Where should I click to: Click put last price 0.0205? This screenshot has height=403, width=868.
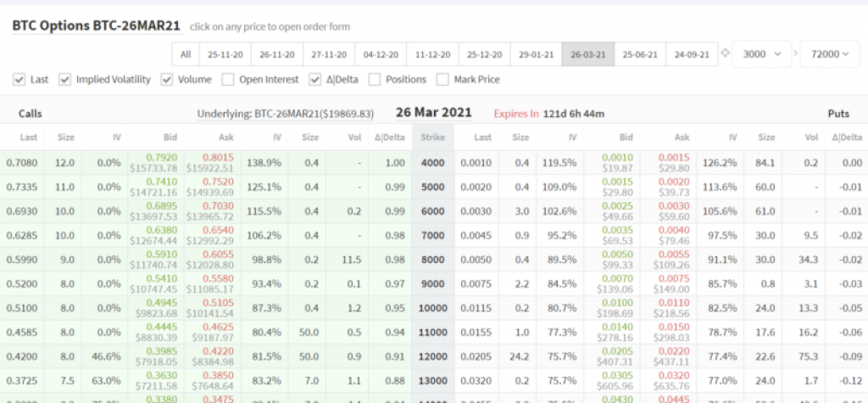(476, 356)
